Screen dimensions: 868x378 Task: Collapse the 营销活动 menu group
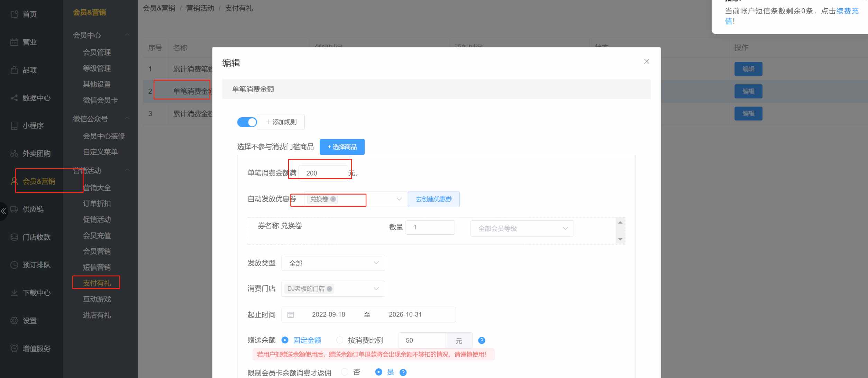[127, 170]
